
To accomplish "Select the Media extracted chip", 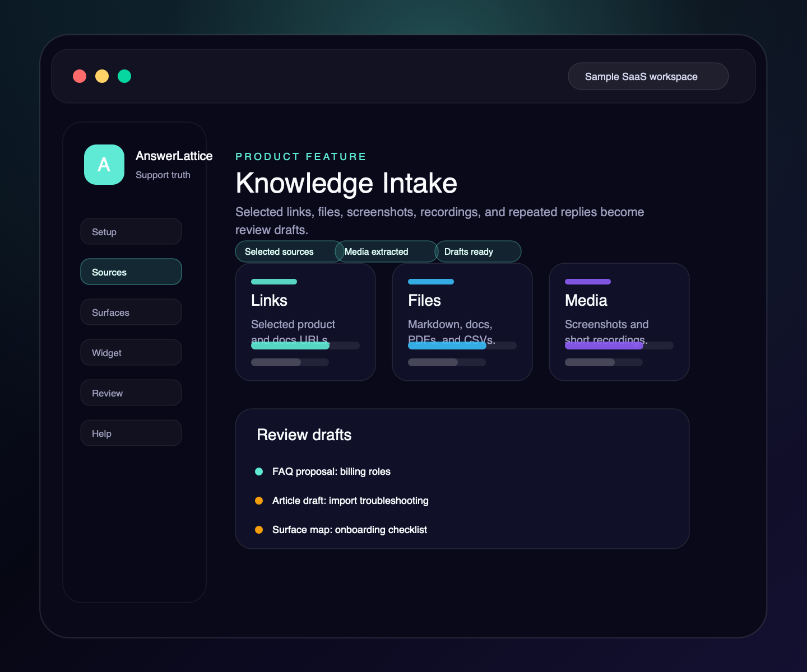I will coord(387,251).
